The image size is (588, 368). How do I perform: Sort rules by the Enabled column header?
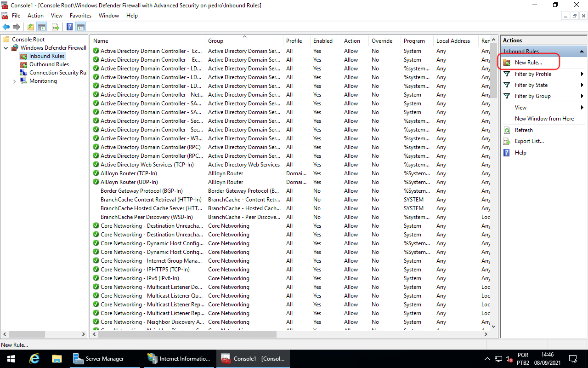[x=323, y=41]
